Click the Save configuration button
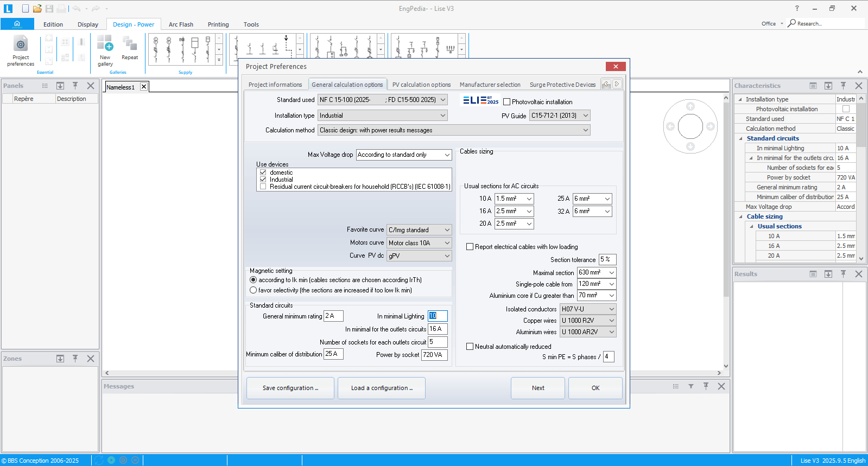The image size is (868, 466). [290, 388]
